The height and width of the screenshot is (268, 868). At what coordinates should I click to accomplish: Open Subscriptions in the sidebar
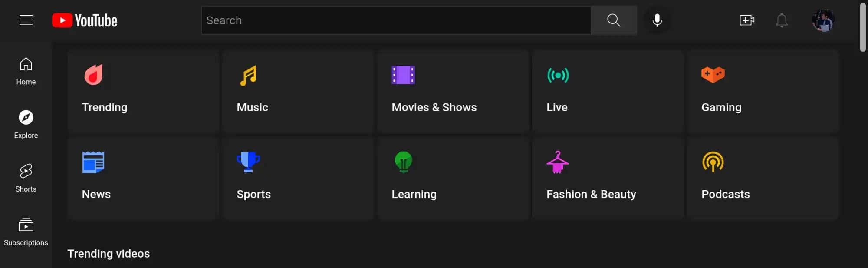26,232
